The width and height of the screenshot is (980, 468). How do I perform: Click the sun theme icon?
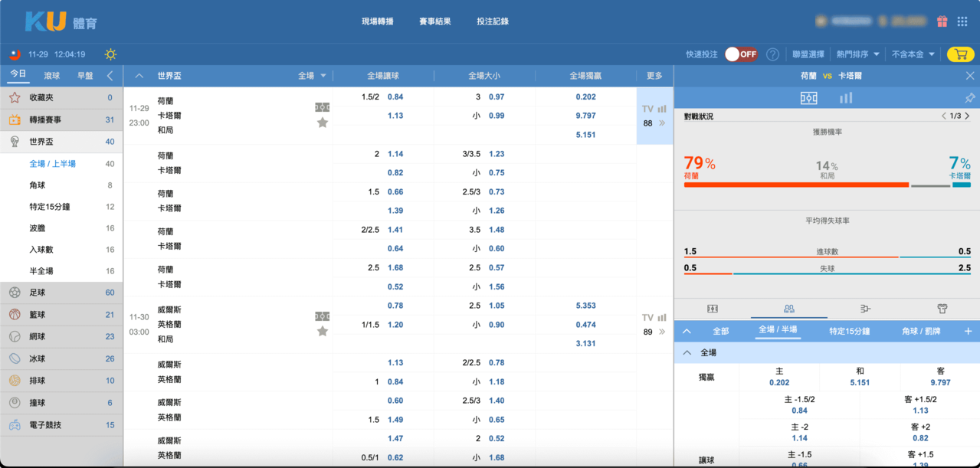click(110, 54)
